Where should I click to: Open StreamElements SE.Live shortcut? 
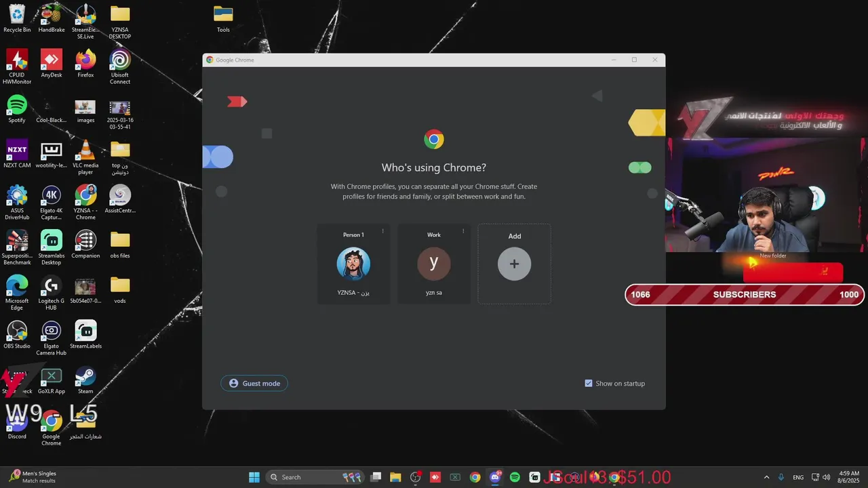click(x=85, y=21)
